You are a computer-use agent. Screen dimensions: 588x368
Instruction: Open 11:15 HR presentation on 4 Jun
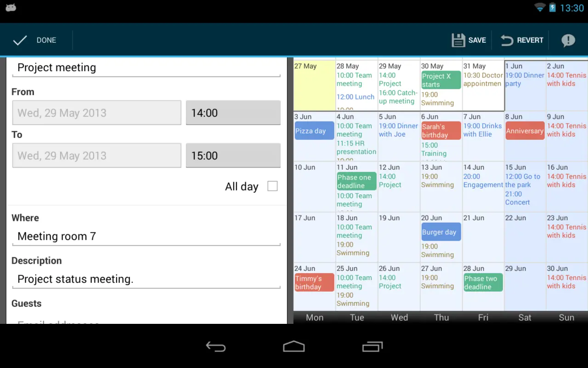tap(356, 148)
